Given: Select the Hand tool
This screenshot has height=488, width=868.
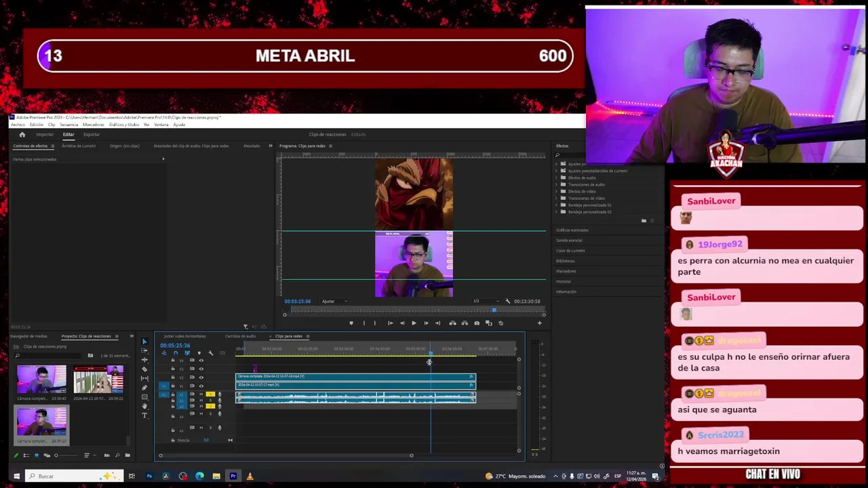Looking at the screenshot, I should (144, 406).
